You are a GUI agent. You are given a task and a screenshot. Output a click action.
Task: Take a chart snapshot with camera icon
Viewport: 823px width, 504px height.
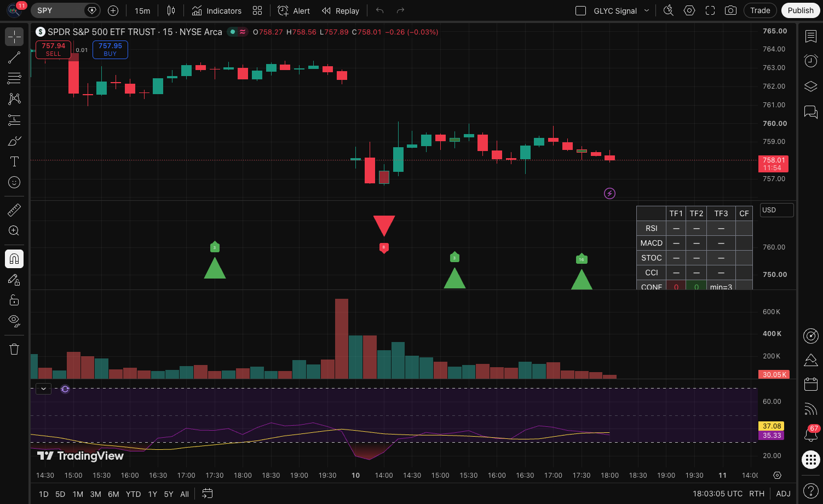(x=730, y=10)
